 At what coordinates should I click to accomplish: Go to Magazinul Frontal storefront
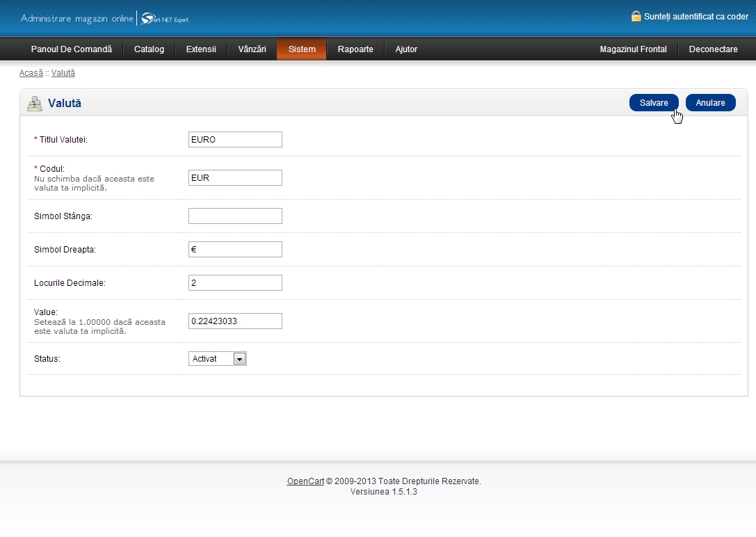pos(633,49)
